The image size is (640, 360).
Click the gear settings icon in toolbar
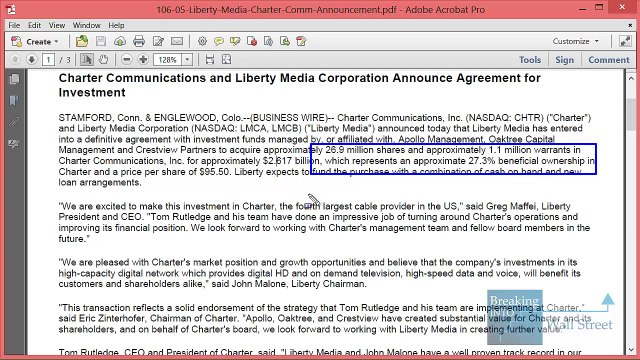[x=202, y=41]
